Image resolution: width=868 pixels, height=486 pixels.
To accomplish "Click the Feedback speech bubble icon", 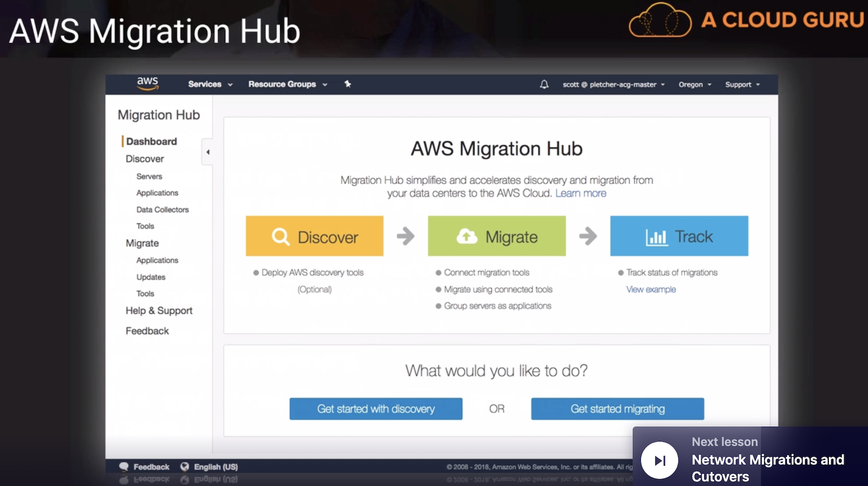I will [124, 466].
